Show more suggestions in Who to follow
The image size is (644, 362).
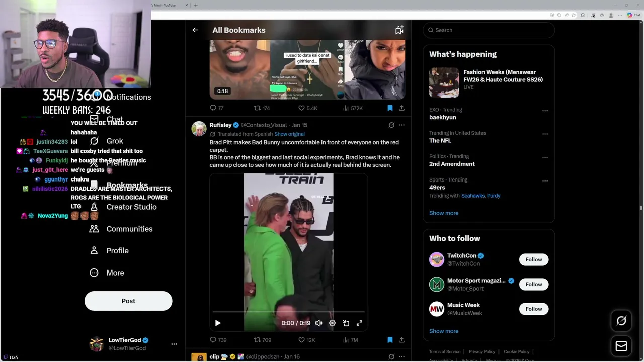click(x=444, y=331)
